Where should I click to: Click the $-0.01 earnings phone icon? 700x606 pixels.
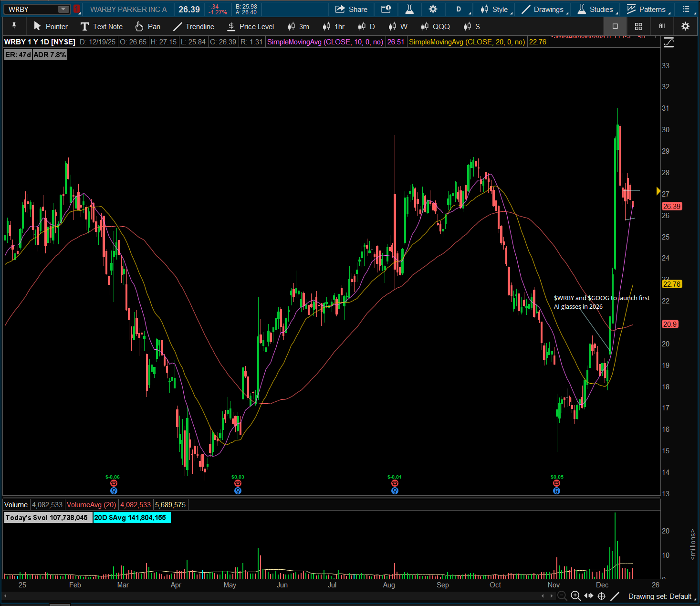[395, 483]
